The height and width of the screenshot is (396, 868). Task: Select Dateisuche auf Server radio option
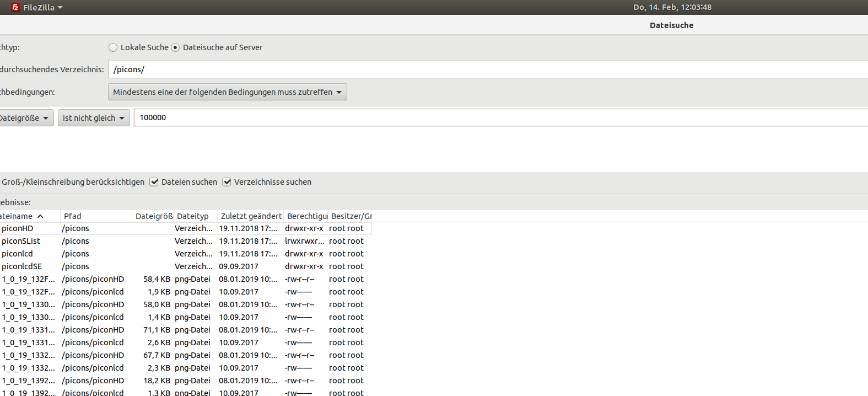175,47
